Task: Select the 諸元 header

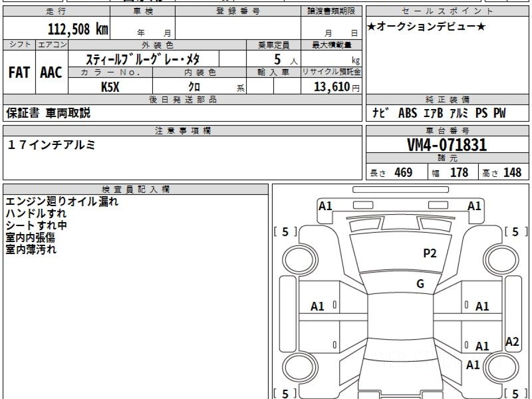Action: click(x=447, y=158)
